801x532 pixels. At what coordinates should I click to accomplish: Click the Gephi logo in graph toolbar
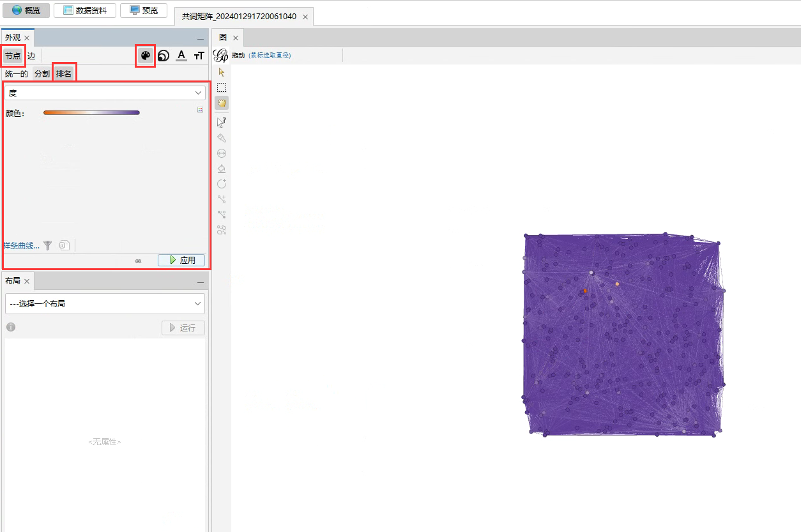[220, 56]
